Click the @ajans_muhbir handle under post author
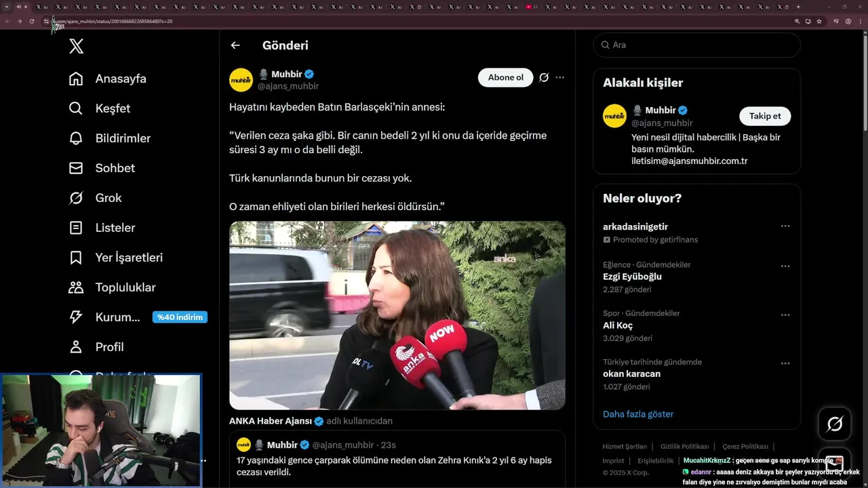This screenshot has width=868, height=488. (288, 86)
